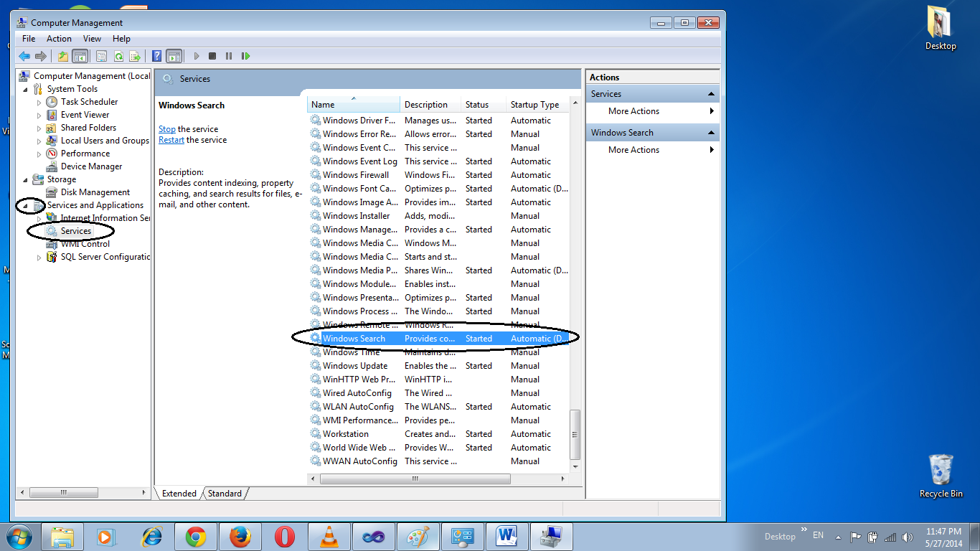
Task: Open Properties from the toolbar
Action: pos(101,56)
